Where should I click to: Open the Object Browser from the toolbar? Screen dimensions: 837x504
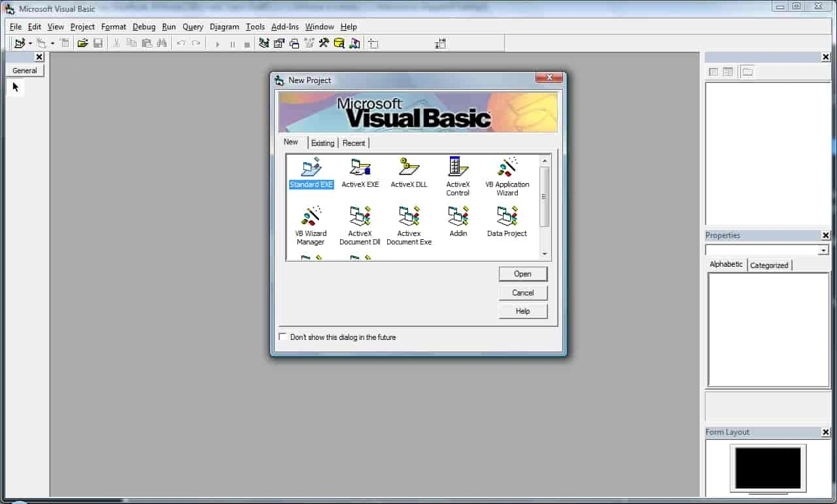coord(309,43)
